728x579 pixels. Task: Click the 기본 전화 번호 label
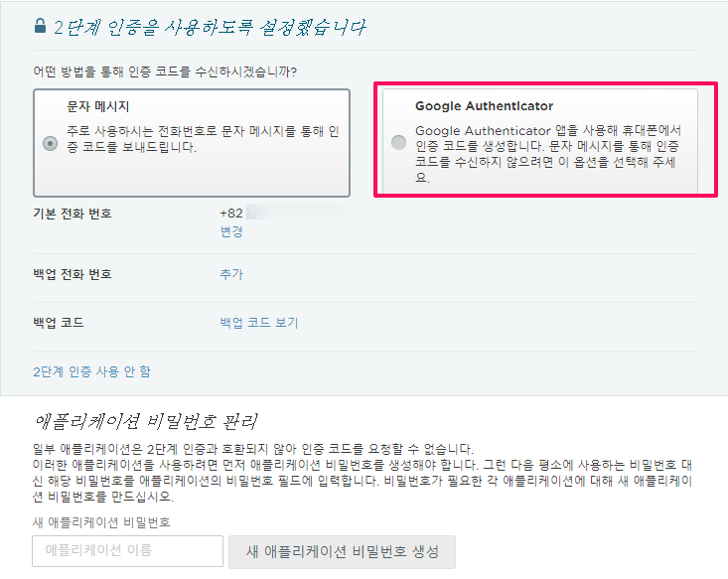(x=73, y=214)
